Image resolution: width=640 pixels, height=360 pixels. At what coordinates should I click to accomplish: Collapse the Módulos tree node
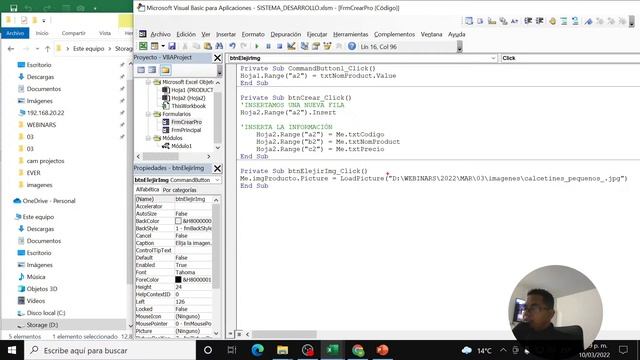[x=148, y=138]
